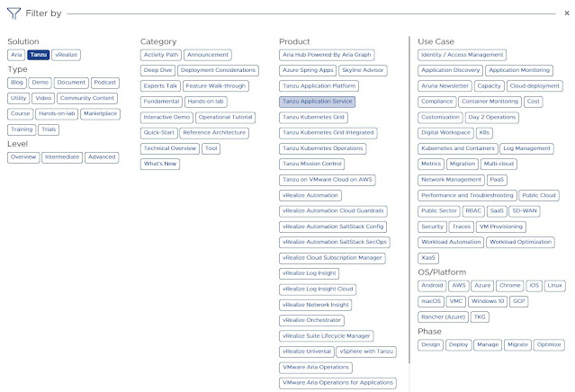Select the Technical Overview category

pyautogui.click(x=170, y=148)
